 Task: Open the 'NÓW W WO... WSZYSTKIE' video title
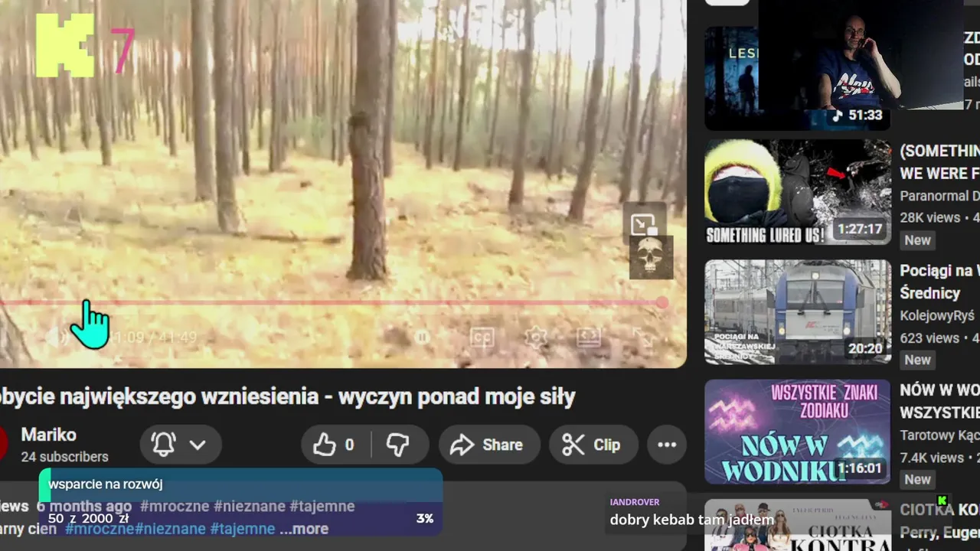pyautogui.click(x=939, y=401)
